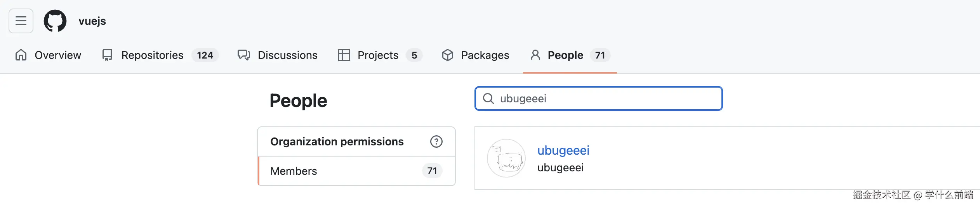Open the Projects tab
The width and height of the screenshot is (980, 207).
(378, 55)
